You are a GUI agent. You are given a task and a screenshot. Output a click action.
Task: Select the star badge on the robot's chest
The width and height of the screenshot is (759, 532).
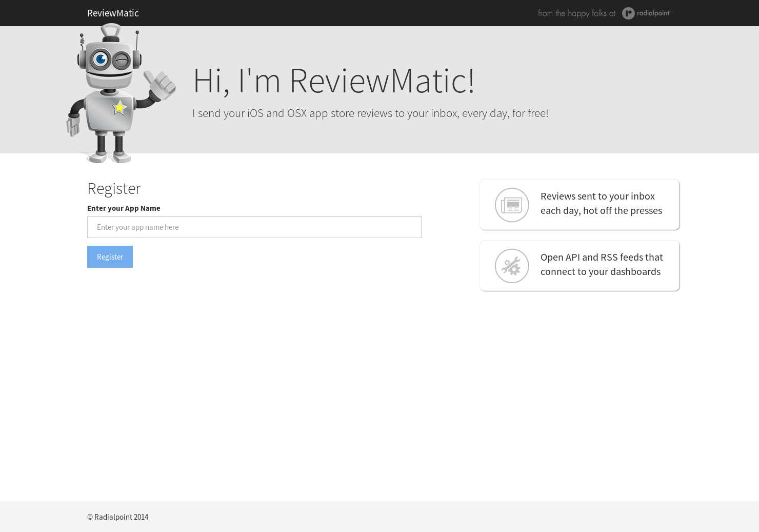(x=119, y=107)
